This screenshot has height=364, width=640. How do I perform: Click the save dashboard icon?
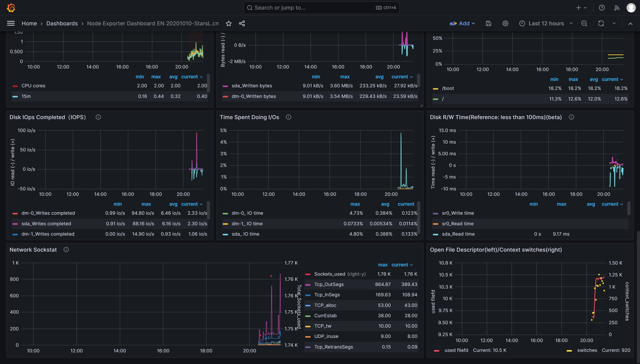(x=488, y=24)
